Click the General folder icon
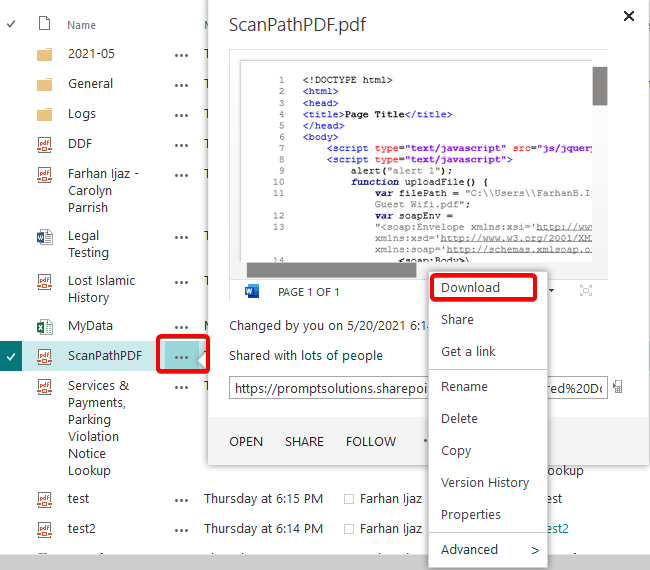Viewport: 650px width, 570px height. (x=44, y=84)
